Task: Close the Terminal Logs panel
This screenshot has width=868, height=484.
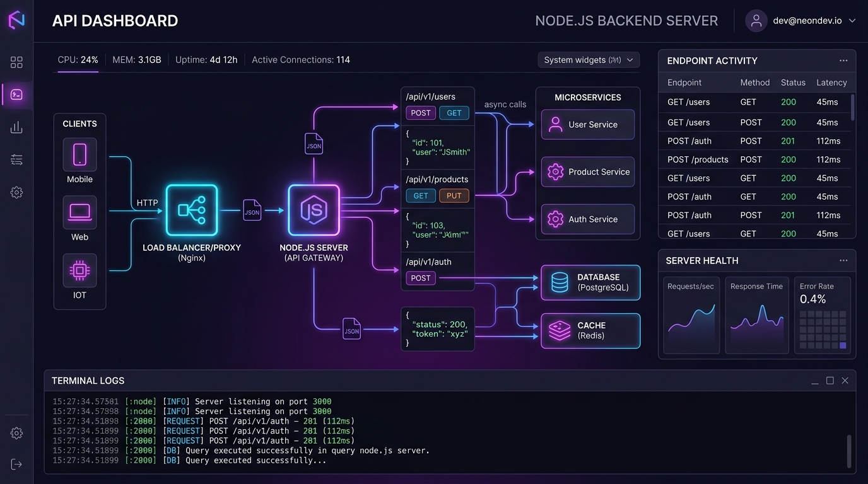Action: [845, 381]
